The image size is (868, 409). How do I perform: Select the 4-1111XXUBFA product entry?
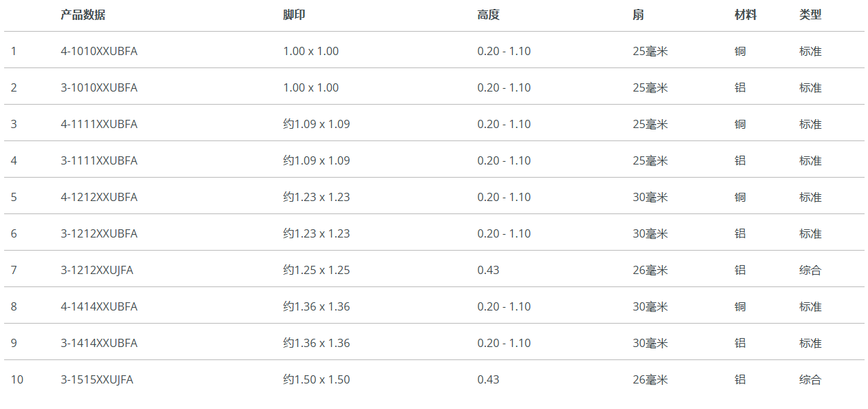coord(99,124)
